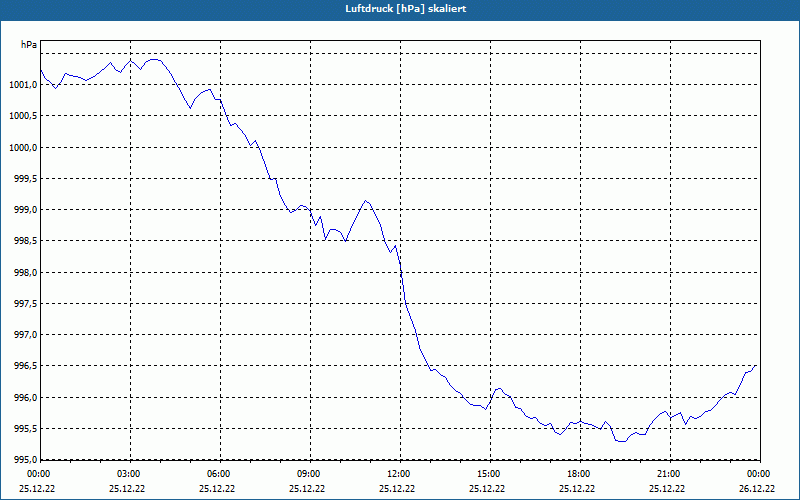Pick the 997,5 y-axis tick label
This screenshot has width=800, height=500.
click(x=26, y=304)
